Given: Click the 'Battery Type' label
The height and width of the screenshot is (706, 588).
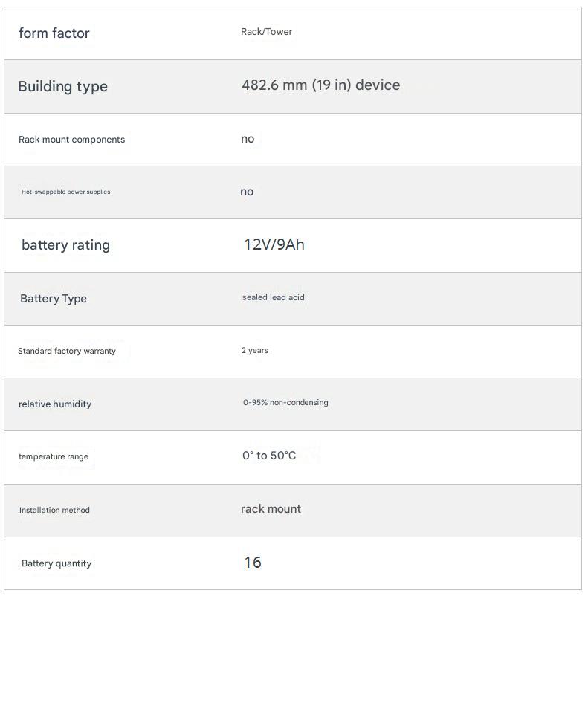Looking at the screenshot, I should 54,299.
